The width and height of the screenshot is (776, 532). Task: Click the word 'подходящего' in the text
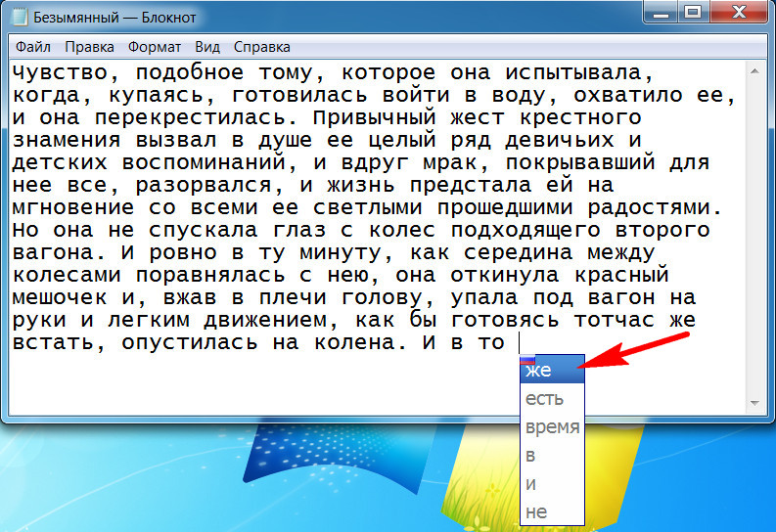coord(525,231)
